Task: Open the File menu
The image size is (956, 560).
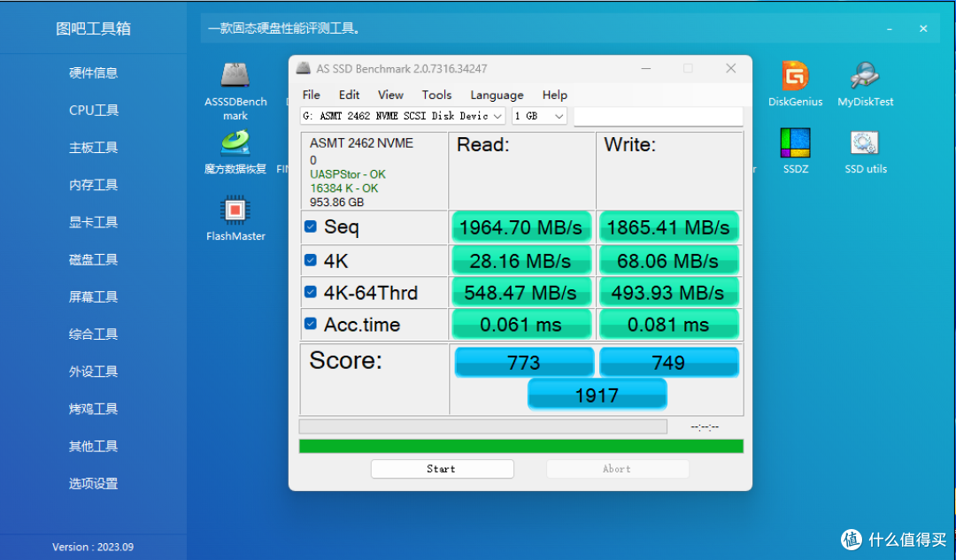Action: point(311,95)
